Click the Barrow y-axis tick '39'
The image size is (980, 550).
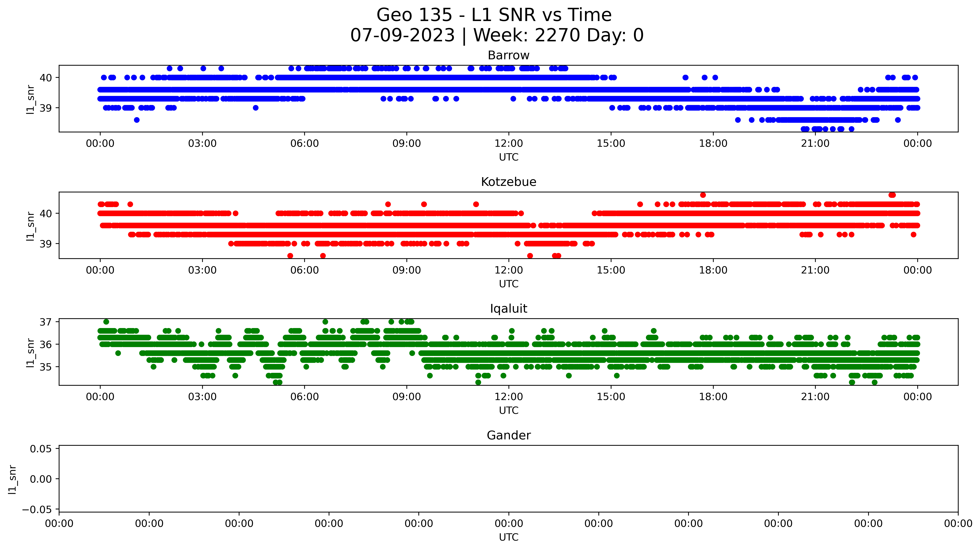point(46,108)
